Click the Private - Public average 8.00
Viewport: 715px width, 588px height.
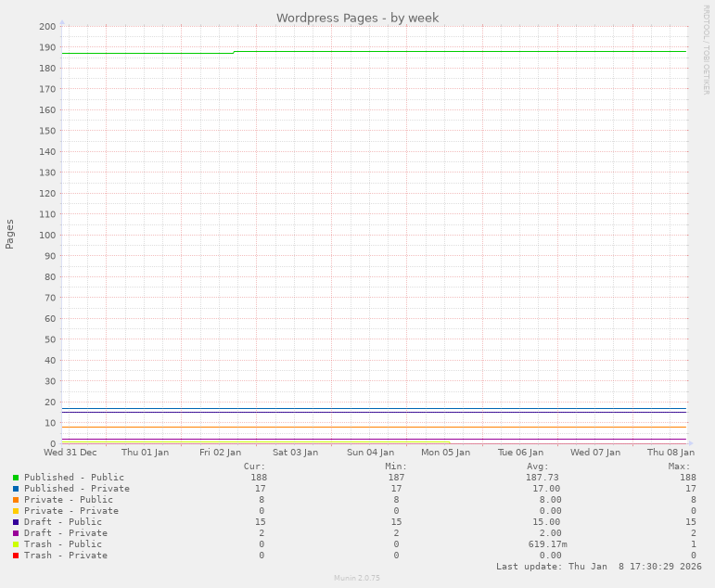pos(550,500)
